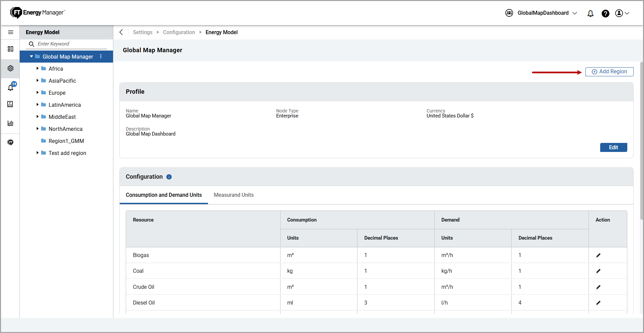Expand the Africa tree node

click(37, 68)
